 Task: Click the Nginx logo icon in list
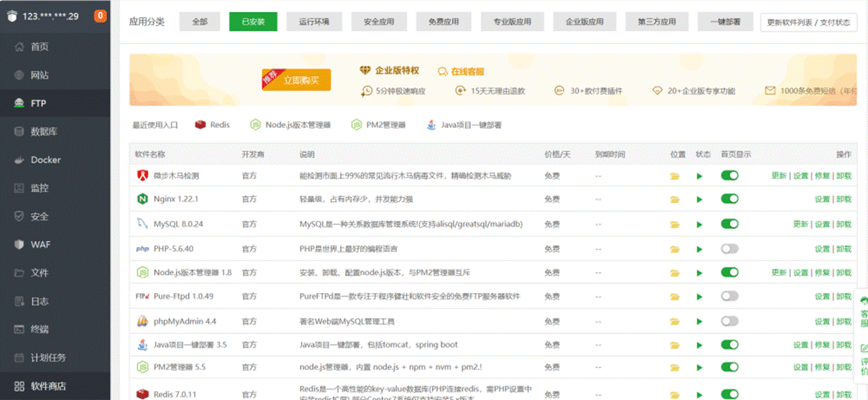point(142,200)
